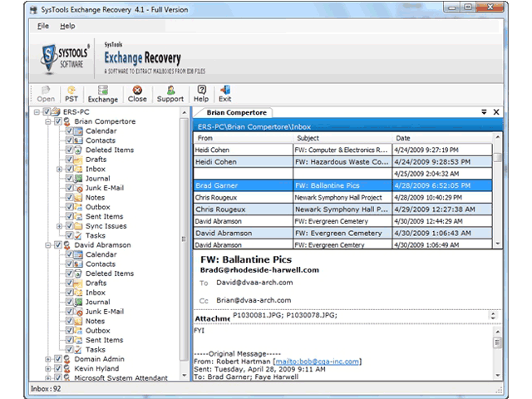532x399 pixels.
Task: Select David Abramson's Contacts folder icon
Action: (x=78, y=264)
